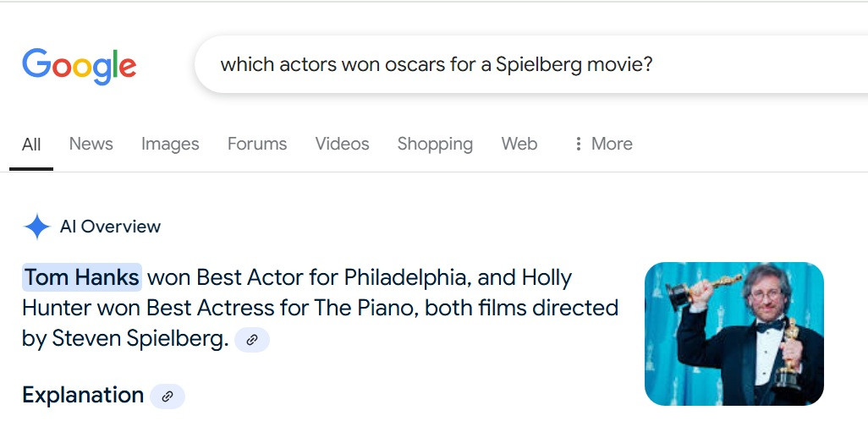This screenshot has width=868, height=421.
Task: Open the link icon beside Explanation
Action: (168, 396)
